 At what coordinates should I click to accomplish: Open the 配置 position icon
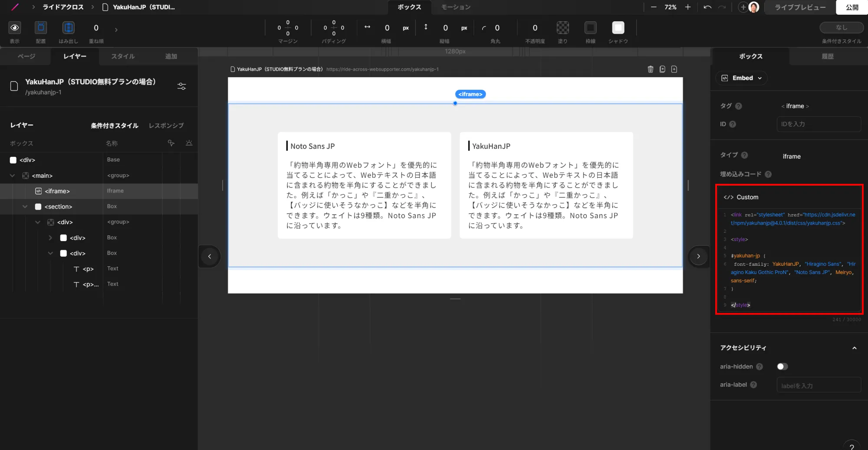41,28
